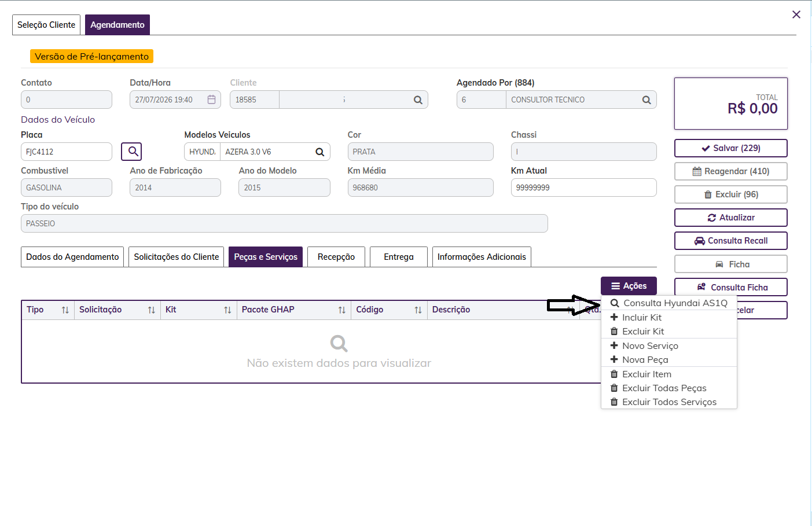Viewport: 812px width, 526px height.
Task: Click the Atualizar button
Action: tap(731, 218)
